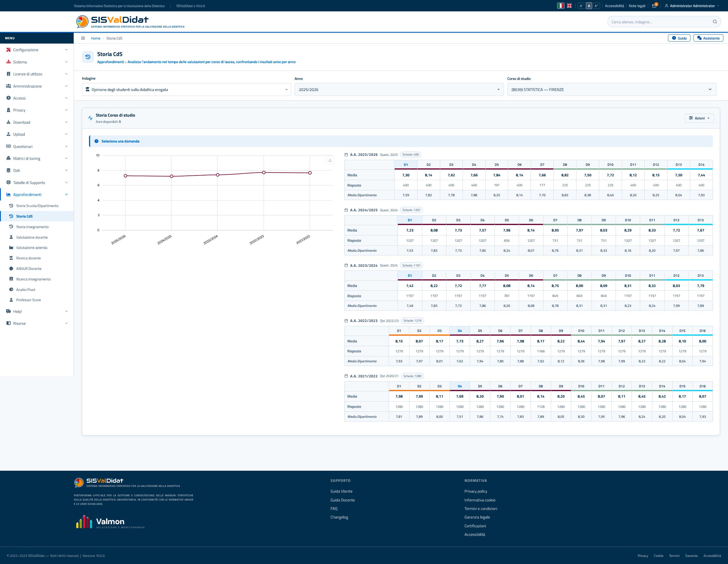Reset font size with middle A button

point(589,6)
